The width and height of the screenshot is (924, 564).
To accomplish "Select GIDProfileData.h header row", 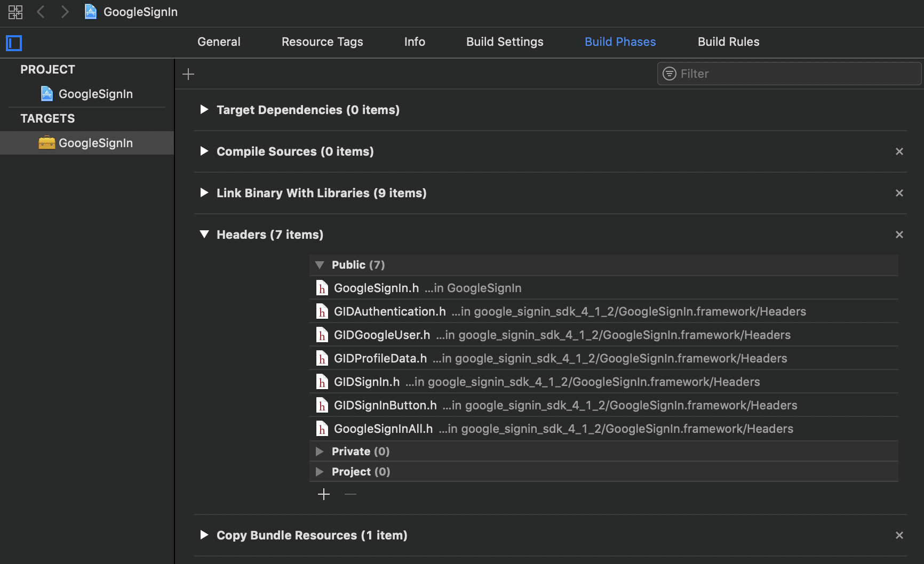I will [604, 358].
